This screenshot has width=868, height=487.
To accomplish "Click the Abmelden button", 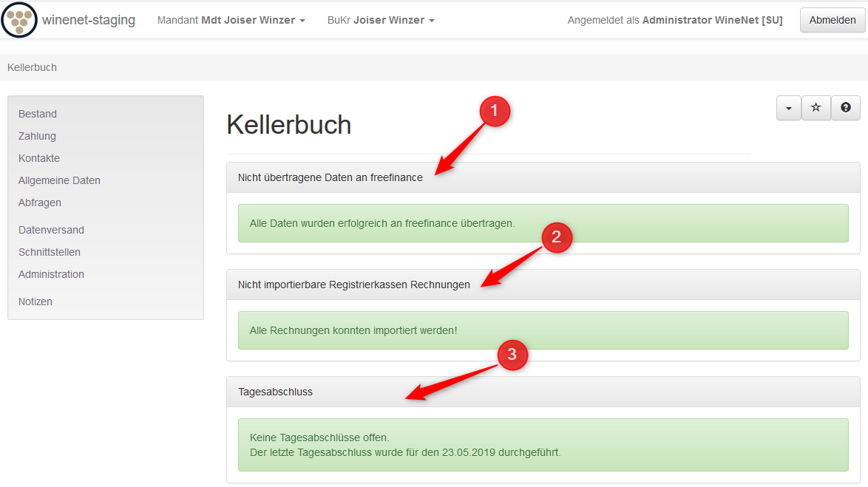I will (x=833, y=20).
